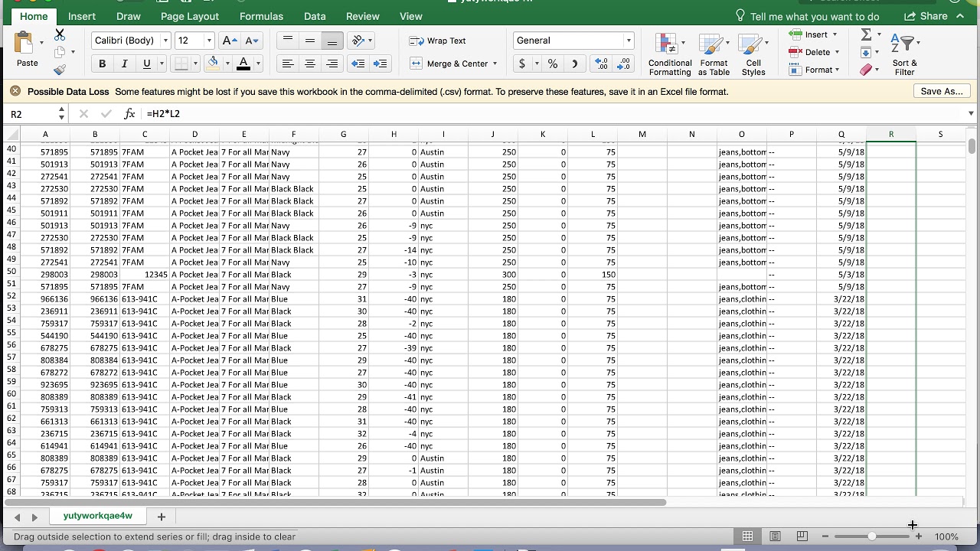This screenshot has height=551, width=980.
Task: Expand the Insert cells dropdown arrow
Action: [x=835, y=34]
